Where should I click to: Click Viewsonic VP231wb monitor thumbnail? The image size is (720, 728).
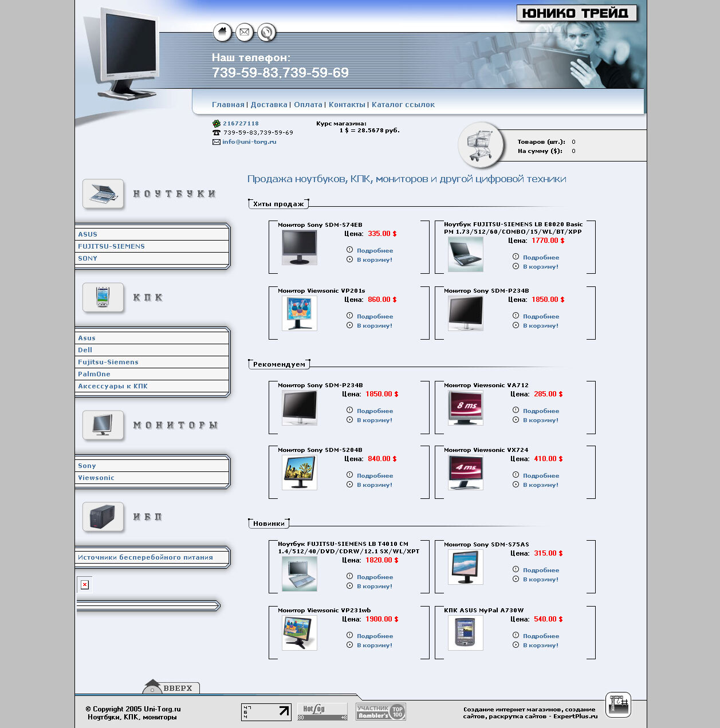[299, 633]
